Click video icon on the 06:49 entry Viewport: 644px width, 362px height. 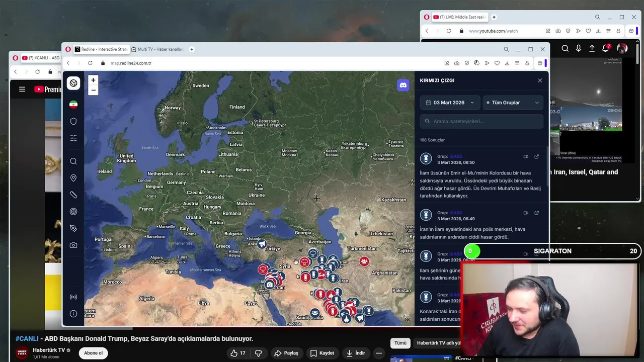526,213
